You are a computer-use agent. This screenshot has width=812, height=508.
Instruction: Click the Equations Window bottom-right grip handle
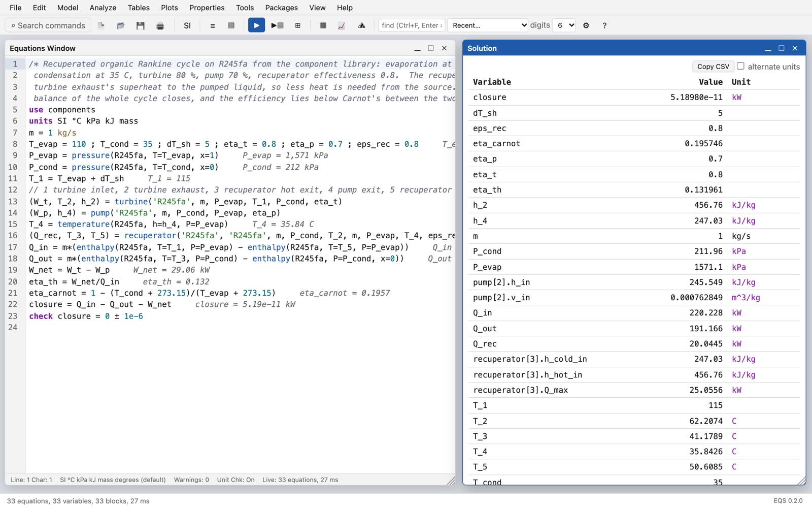(451, 480)
